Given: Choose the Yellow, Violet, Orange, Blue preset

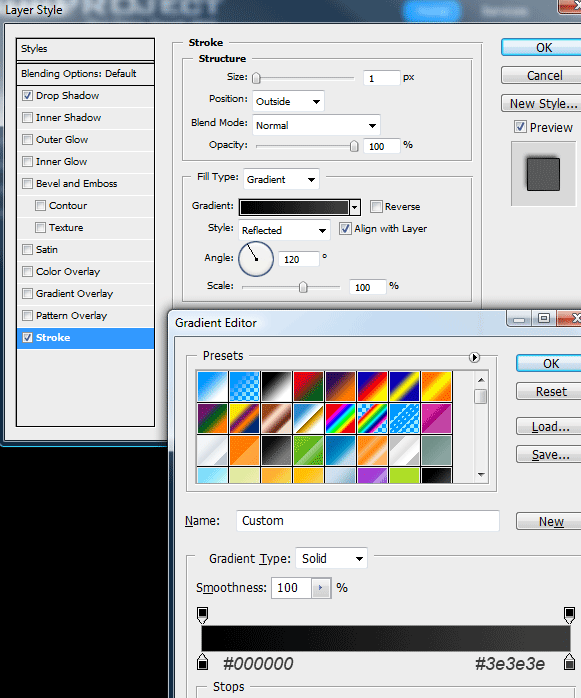Looking at the screenshot, I should (x=244, y=418).
